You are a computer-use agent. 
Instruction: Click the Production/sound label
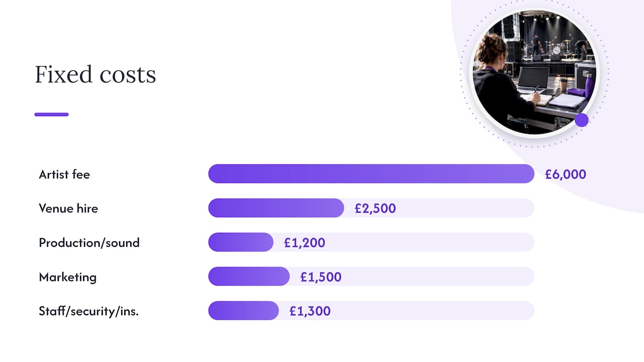[x=89, y=243]
